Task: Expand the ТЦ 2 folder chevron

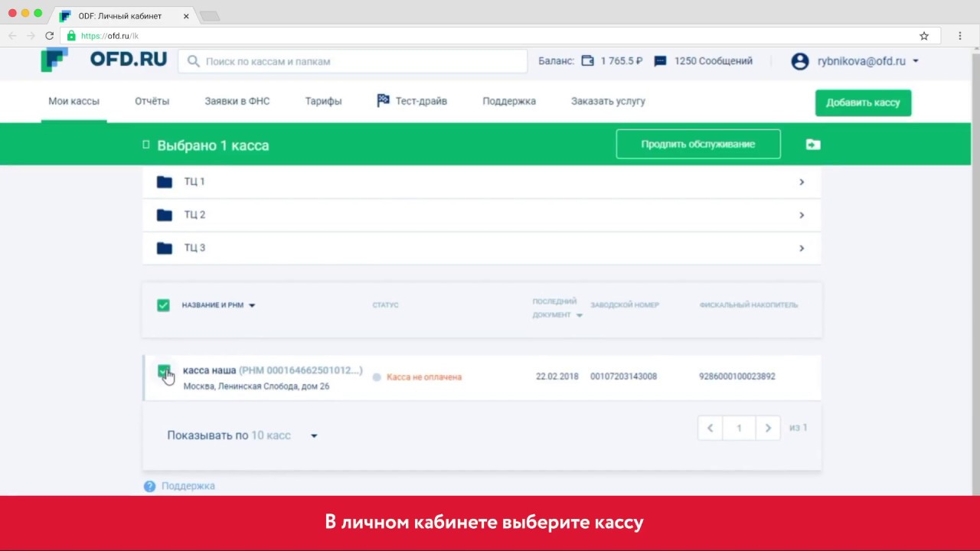Action: [802, 215]
